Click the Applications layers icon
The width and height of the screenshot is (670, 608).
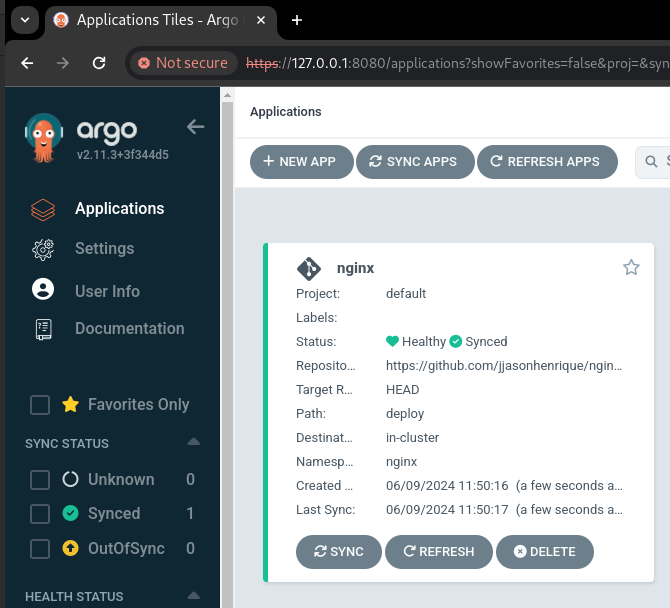coord(42,209)
